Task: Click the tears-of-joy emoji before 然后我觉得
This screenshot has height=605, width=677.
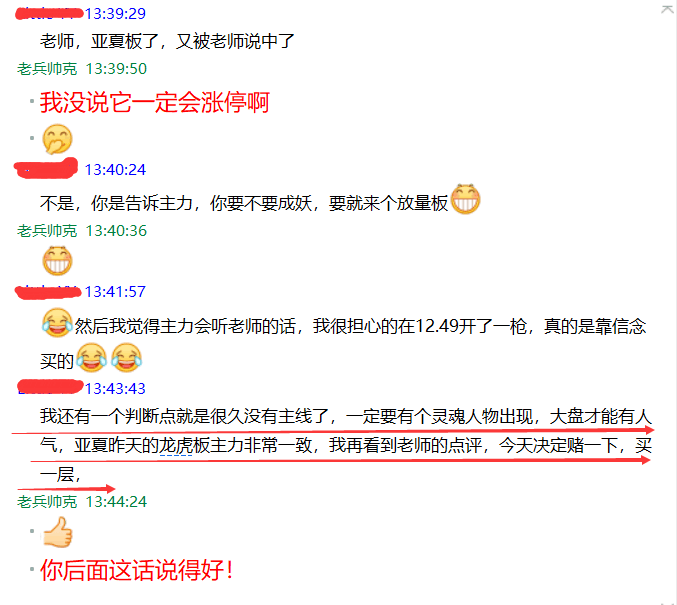Action: pos(57,323)
